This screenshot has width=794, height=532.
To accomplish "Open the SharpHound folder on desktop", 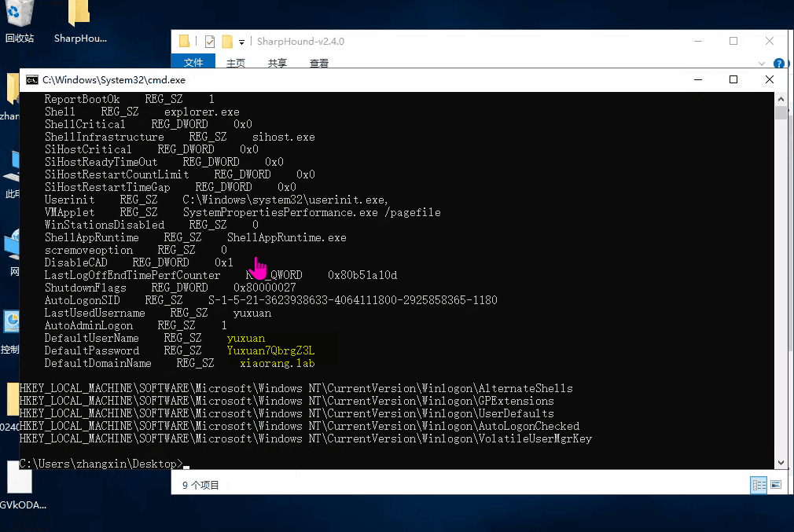I will 79,16.
